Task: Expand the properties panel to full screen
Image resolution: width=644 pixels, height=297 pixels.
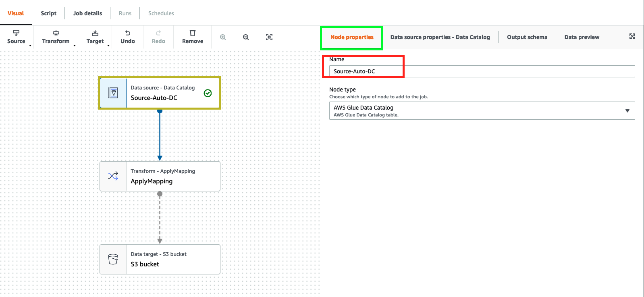Action: coord(632,36)
